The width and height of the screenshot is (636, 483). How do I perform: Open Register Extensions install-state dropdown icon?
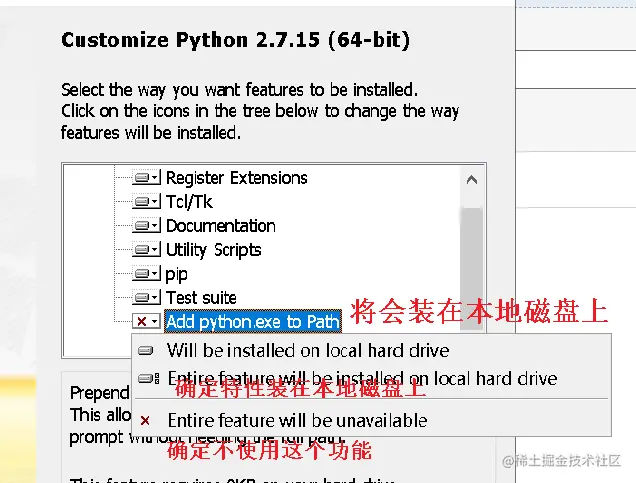tap(146, 178)
